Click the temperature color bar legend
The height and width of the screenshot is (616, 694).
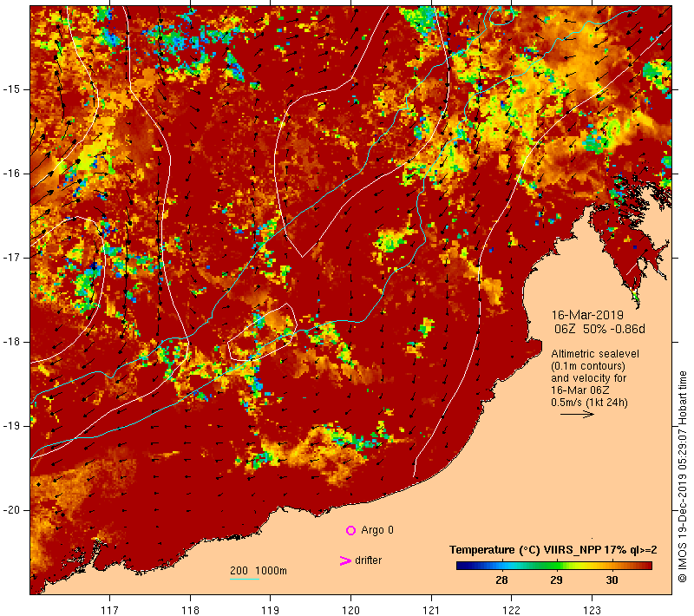(x=554, y=566)
